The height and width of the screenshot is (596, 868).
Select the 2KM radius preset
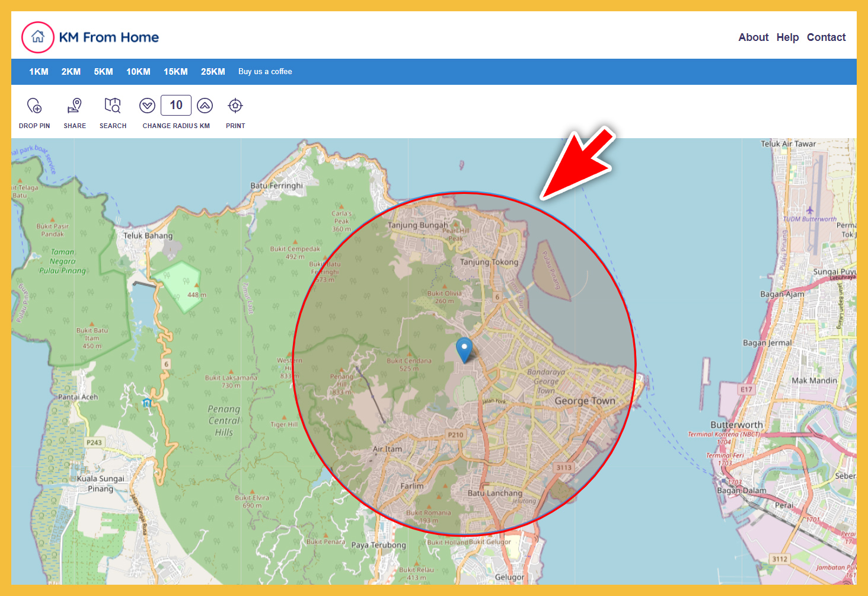tap(71, 72)
